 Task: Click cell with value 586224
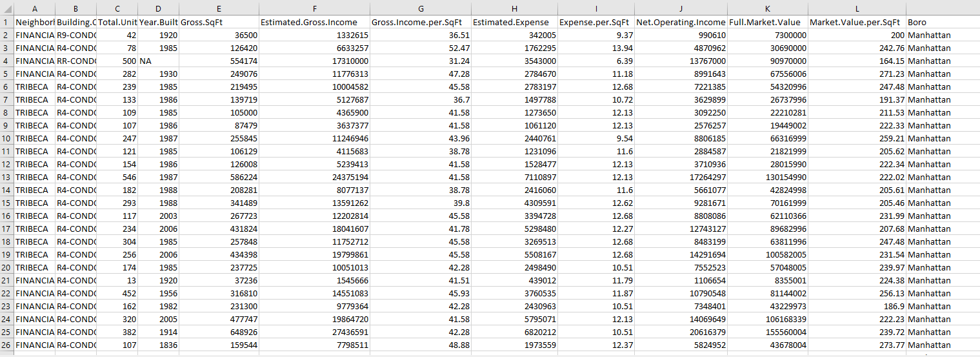[219, 177]
